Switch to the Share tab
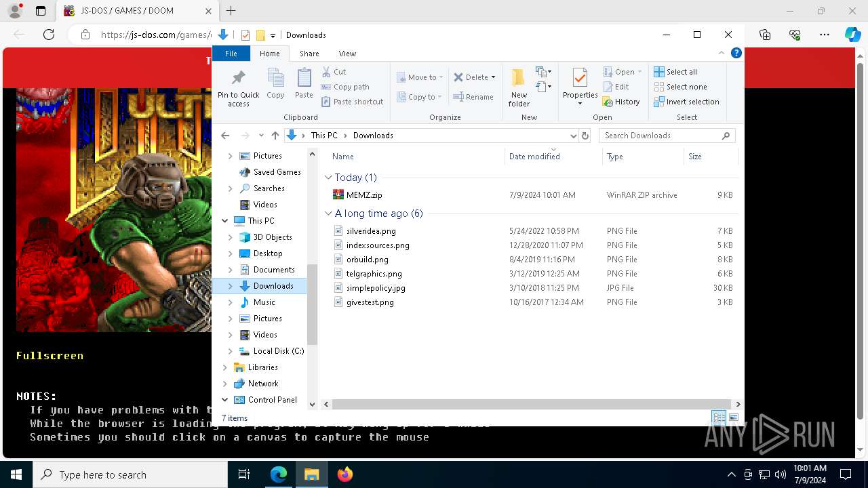This screenshot has height=488, width=868. click(309, 54)
